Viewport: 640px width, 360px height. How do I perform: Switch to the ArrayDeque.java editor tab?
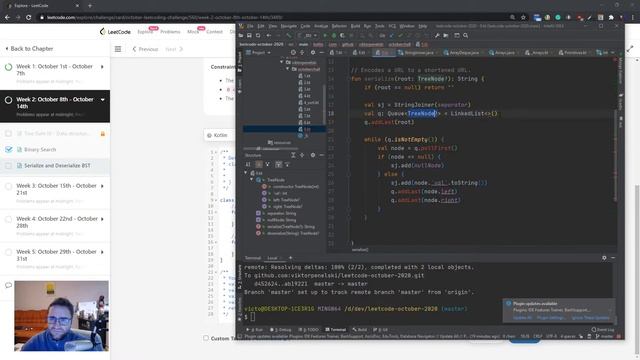click(x=462, y=53)
